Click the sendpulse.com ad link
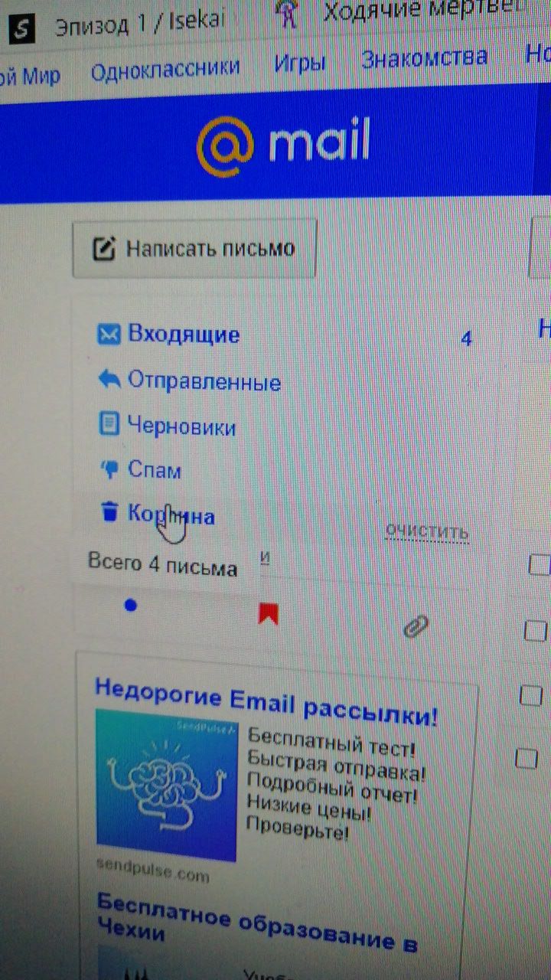 [x=152, y=872]
